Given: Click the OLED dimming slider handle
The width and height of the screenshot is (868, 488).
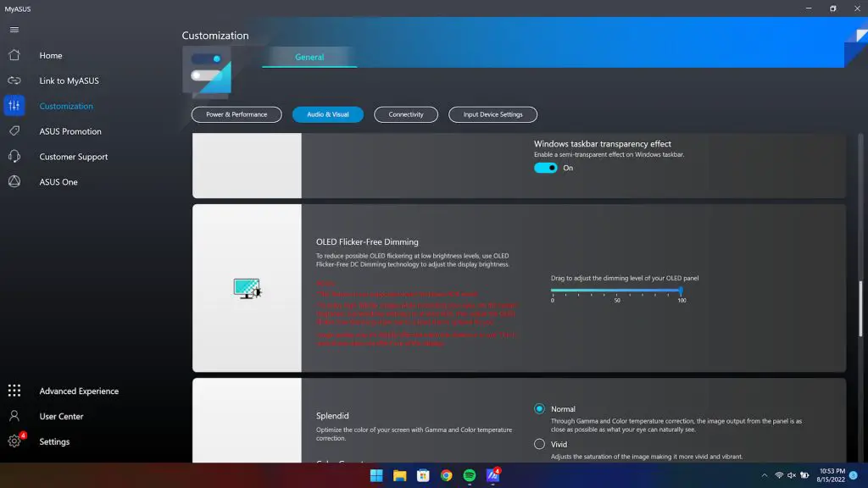Looking at the screenshot, I should (x=681, y=291).
